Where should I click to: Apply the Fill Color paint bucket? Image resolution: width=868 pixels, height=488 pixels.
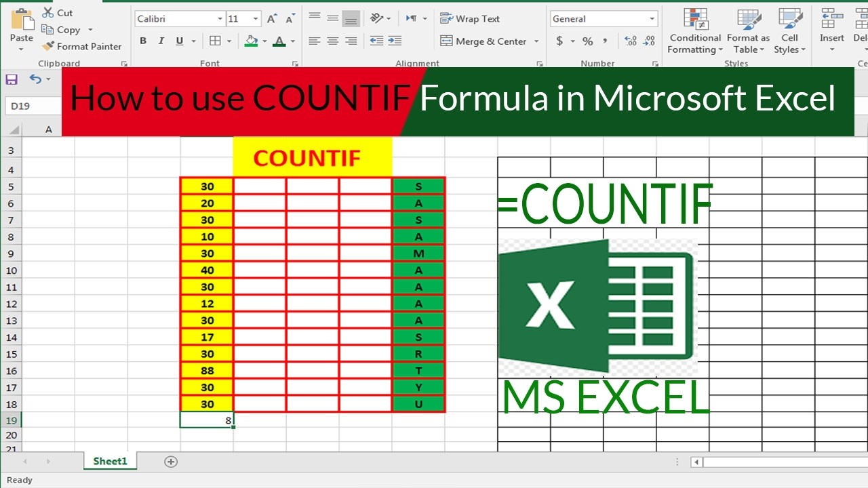(252, 41)
